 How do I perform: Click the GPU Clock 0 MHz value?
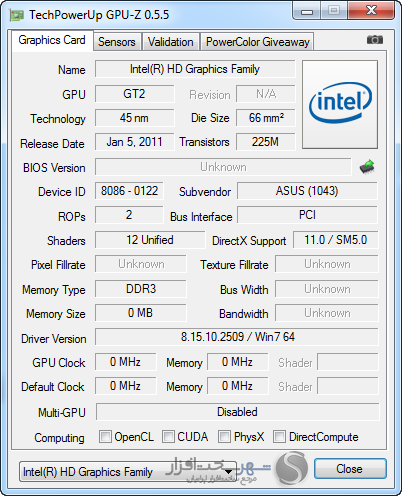[126, 362]
